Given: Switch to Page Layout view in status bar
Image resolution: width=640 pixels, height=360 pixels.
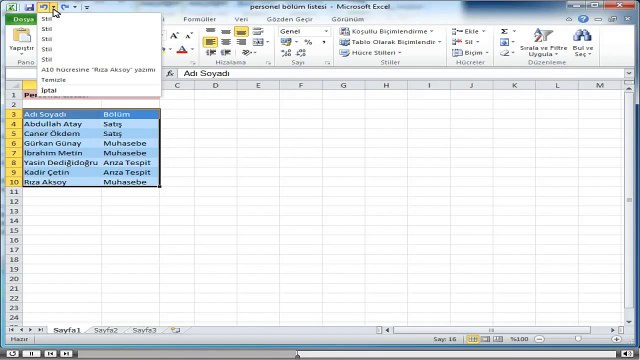Looking at the screenshot, I should [x=485, y=339].
